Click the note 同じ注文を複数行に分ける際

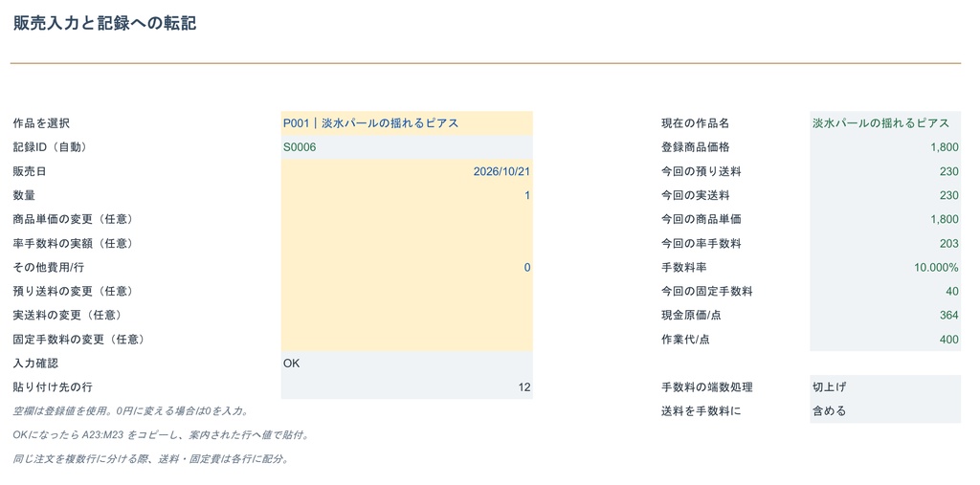[x=150, y=459]
